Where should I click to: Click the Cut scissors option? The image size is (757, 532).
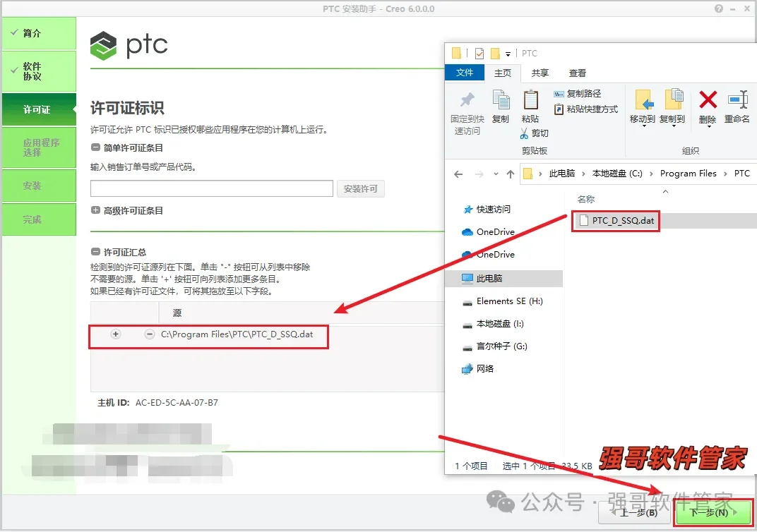pos(534,133)
